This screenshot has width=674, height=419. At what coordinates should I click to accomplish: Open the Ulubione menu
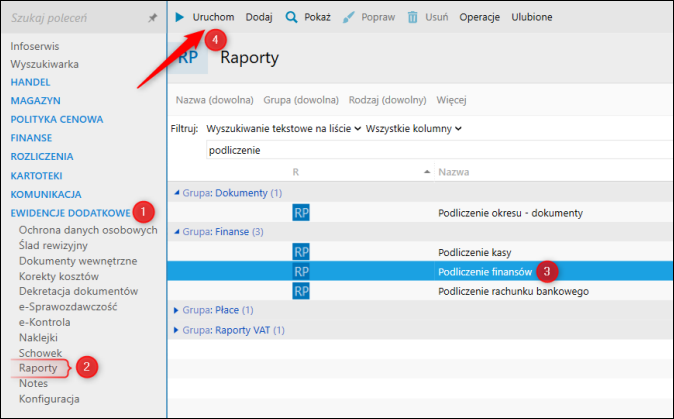click(x=532, y=17)
